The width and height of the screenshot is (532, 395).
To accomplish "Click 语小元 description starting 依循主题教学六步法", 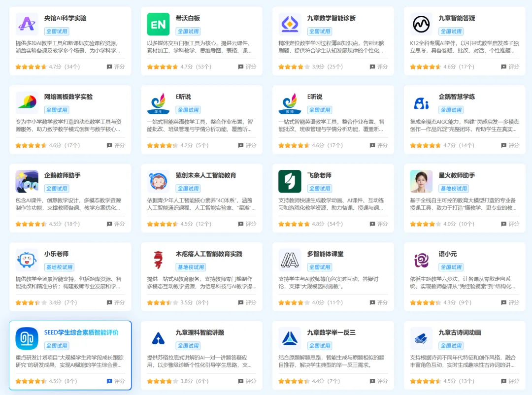I will (463, 283).
